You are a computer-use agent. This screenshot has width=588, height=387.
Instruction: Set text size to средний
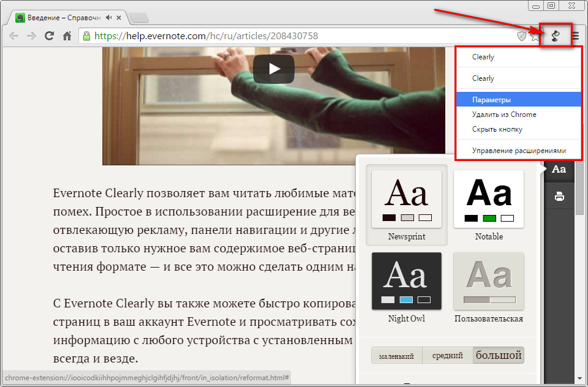point(447,356)
